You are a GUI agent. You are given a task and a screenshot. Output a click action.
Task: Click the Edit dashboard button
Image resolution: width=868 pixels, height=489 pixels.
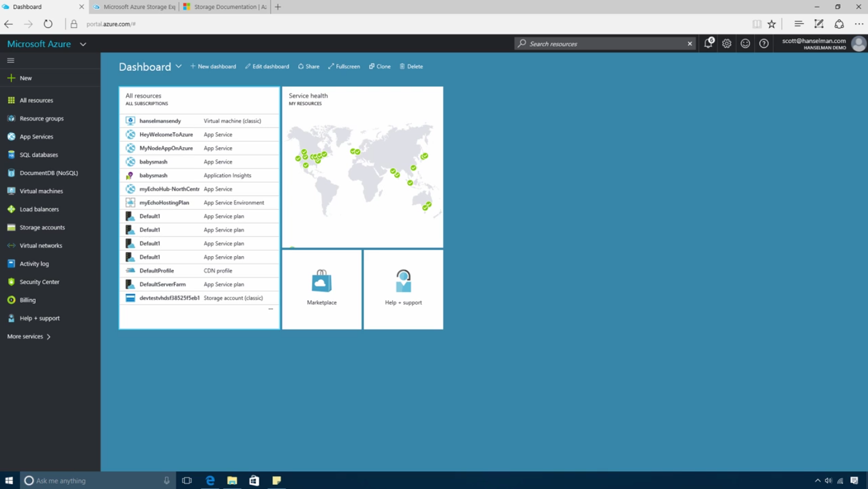267,67
